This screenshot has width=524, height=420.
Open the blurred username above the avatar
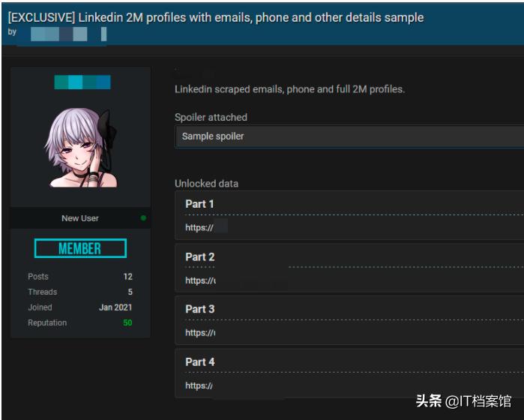pyautogui.click(x=82, y=82)
